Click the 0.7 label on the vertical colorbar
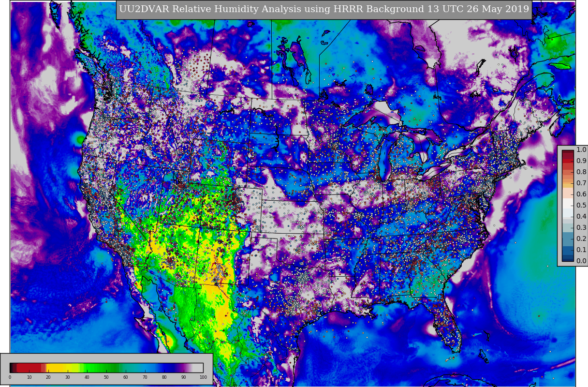Image resolution: width=588 pixels, height=387 pixels. coord(581,183)
